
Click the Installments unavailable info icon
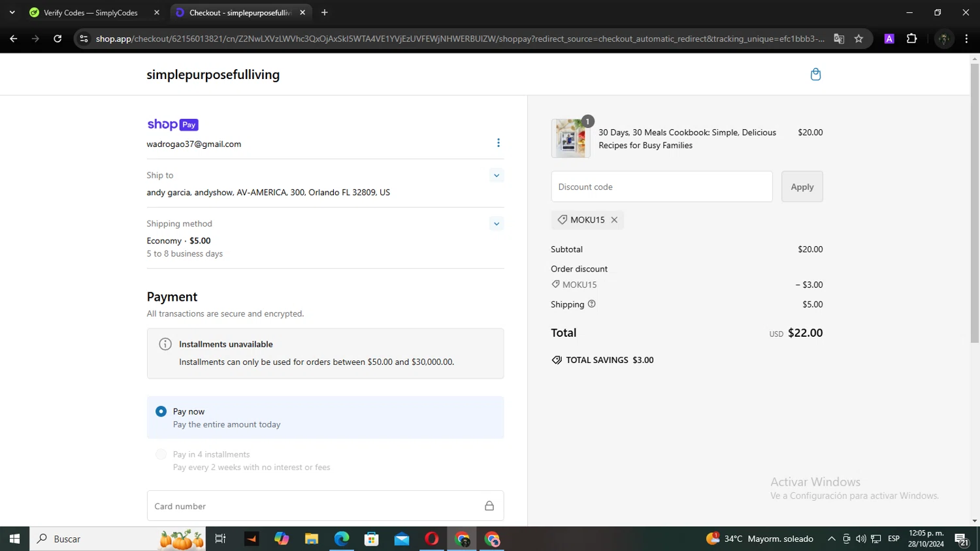(x=165, y=344)
